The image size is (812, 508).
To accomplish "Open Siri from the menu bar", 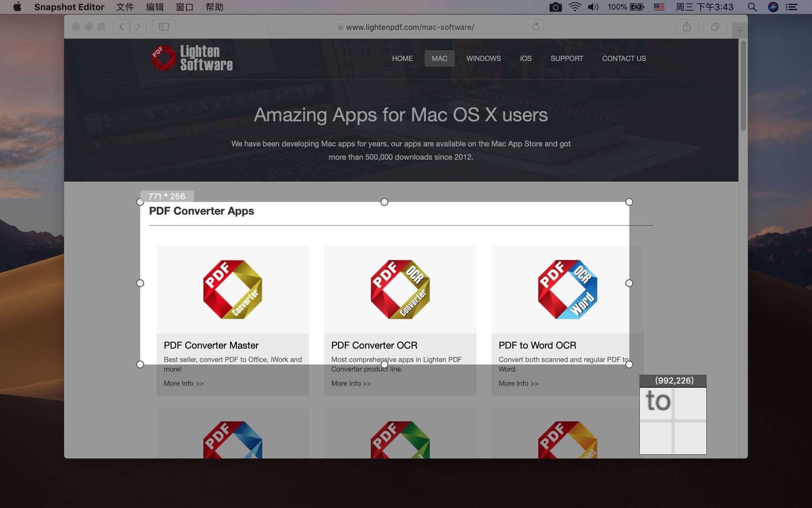I will [x=773, y=7].
